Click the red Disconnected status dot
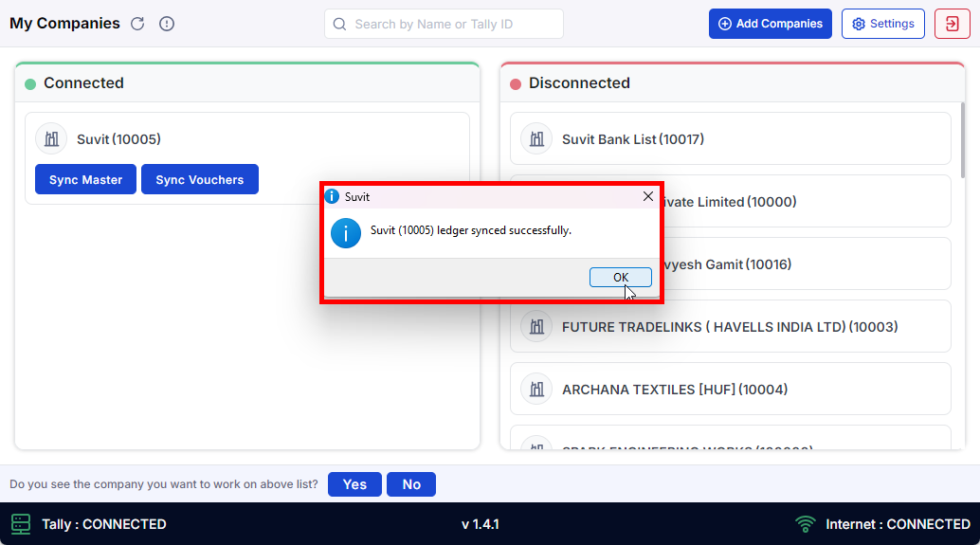Viewport: 980px width, 545px height. (516, 83)
